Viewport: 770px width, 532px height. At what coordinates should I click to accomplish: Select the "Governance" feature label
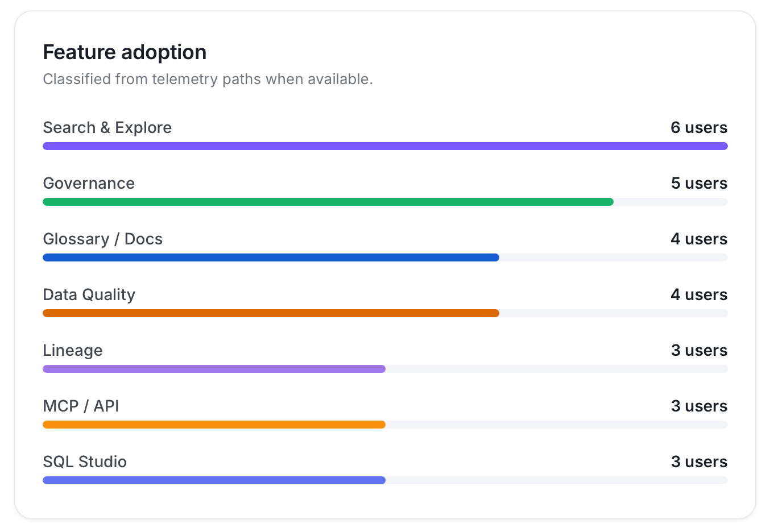coord(89,183)
